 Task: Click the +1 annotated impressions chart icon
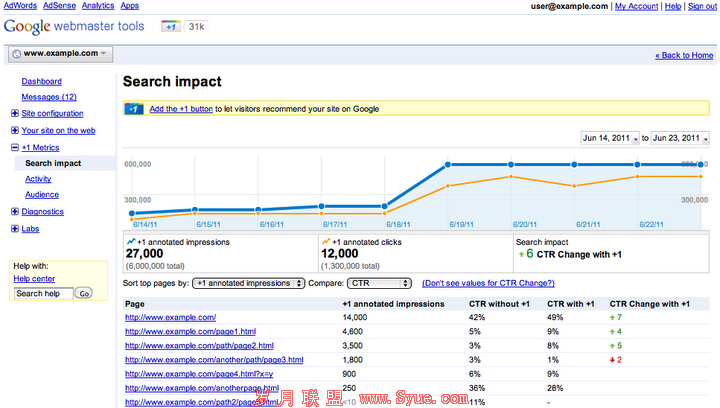[x=131, y=242]
